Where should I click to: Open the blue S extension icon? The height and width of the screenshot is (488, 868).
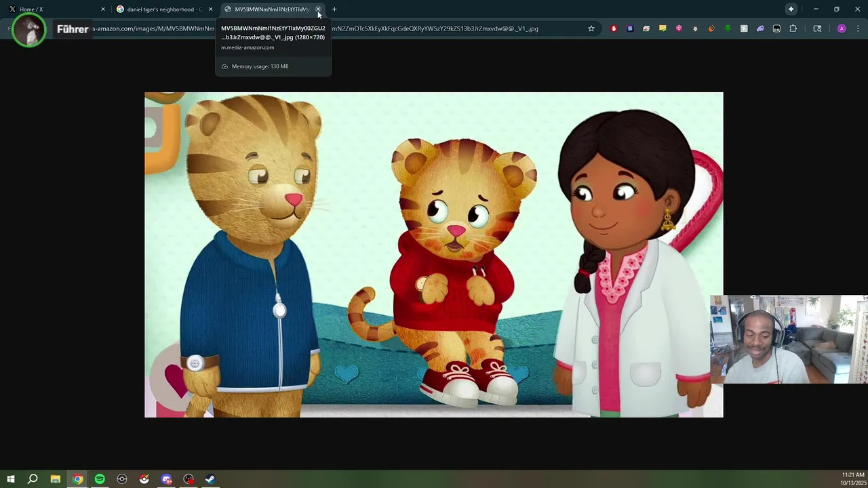tap(630, 28)
